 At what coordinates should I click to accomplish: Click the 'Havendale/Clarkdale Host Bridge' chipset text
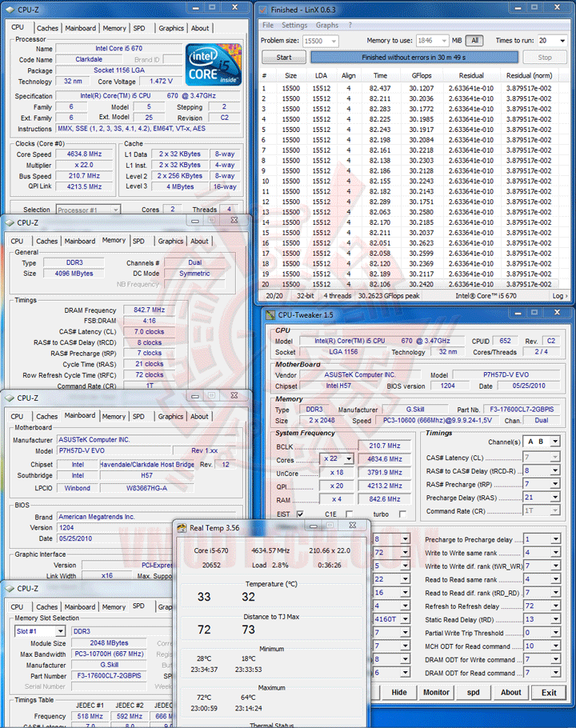146,464
